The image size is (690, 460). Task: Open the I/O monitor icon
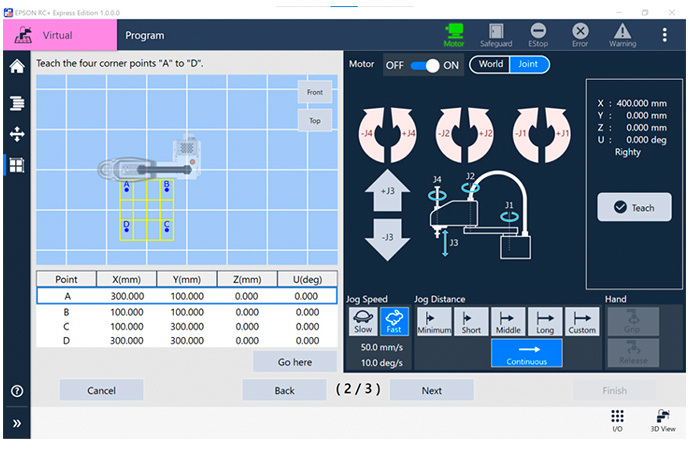pos(617,421)
